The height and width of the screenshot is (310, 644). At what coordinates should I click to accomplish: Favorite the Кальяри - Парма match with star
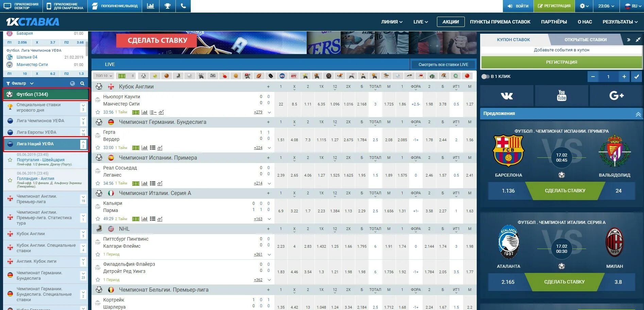(98, 219)
